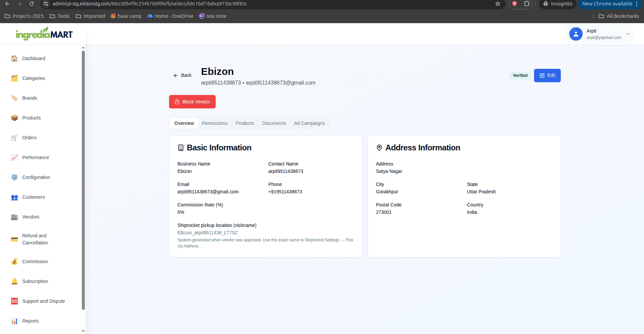Screen dimensions: 644x334
Task: Open the Home - OneDrive bookmark
Action: 170,16
